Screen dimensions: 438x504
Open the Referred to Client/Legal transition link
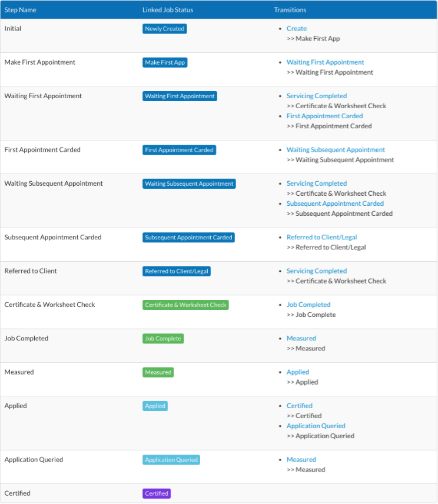(321, 237)
